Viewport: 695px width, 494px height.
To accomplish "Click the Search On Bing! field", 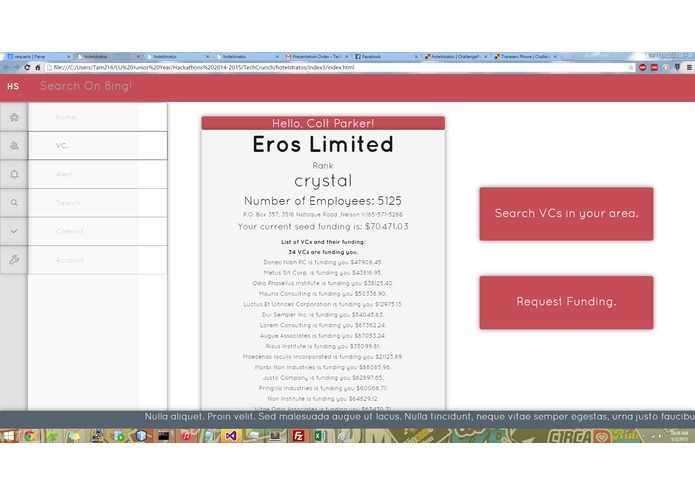I will [x=86, y=86].
